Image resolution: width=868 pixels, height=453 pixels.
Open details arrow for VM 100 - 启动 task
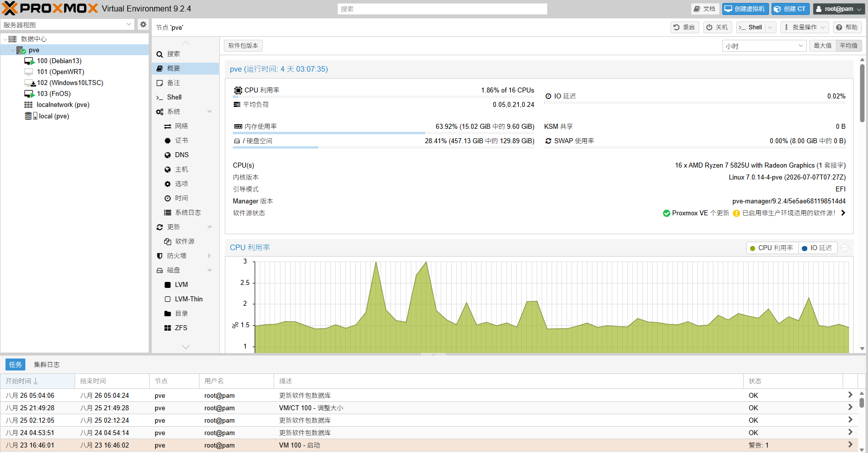coord(850,445)
